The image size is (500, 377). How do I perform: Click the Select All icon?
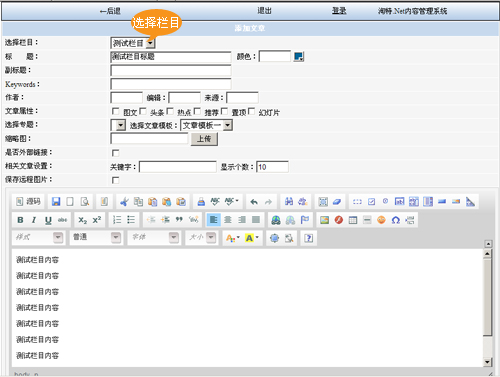[323, 201]
